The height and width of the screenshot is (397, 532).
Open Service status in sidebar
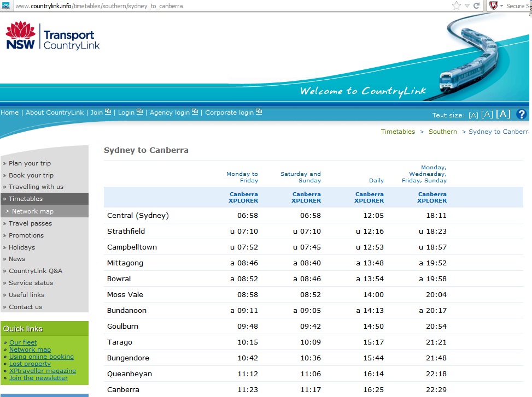(x=31, y=283)
